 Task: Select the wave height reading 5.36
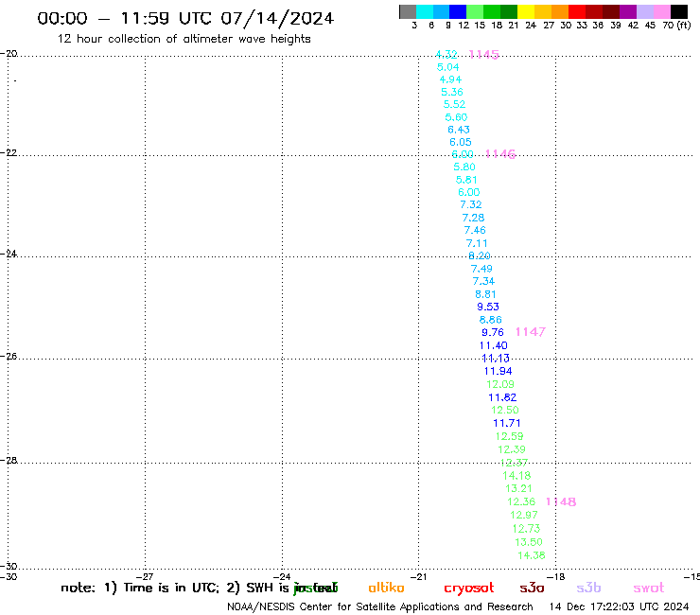452,92
